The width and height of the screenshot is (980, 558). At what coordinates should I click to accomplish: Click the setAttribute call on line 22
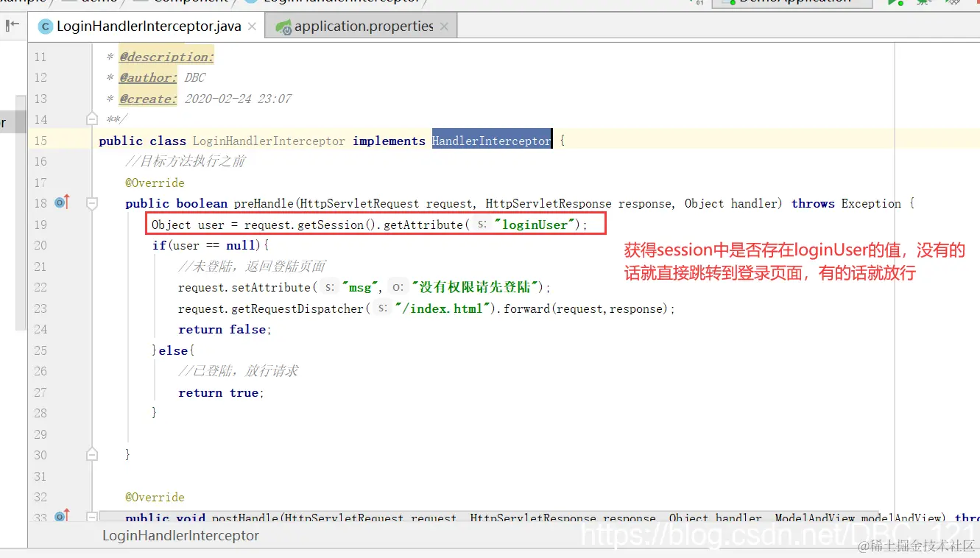click(271, 287)
